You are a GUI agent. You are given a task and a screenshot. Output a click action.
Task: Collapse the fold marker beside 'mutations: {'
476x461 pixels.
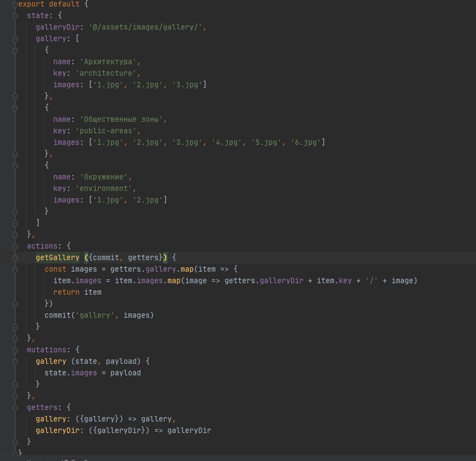pos(15,350)
